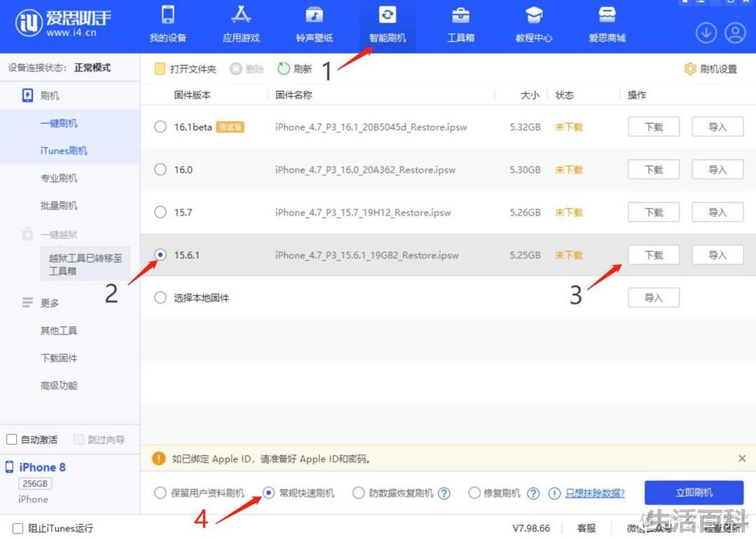Click the 刷机 sidebar section icon
Image resolution: width=756 pixels, height=539 pixels.
click(x=28, y=95)
